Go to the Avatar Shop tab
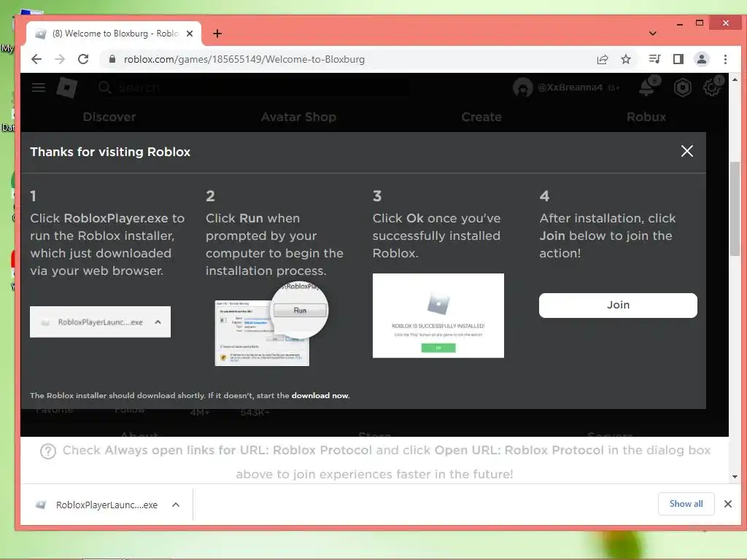 pos(298,117)
